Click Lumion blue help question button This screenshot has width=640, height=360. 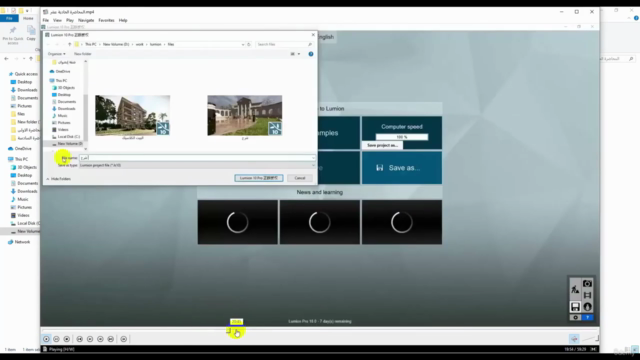click(x=587, y=317)
